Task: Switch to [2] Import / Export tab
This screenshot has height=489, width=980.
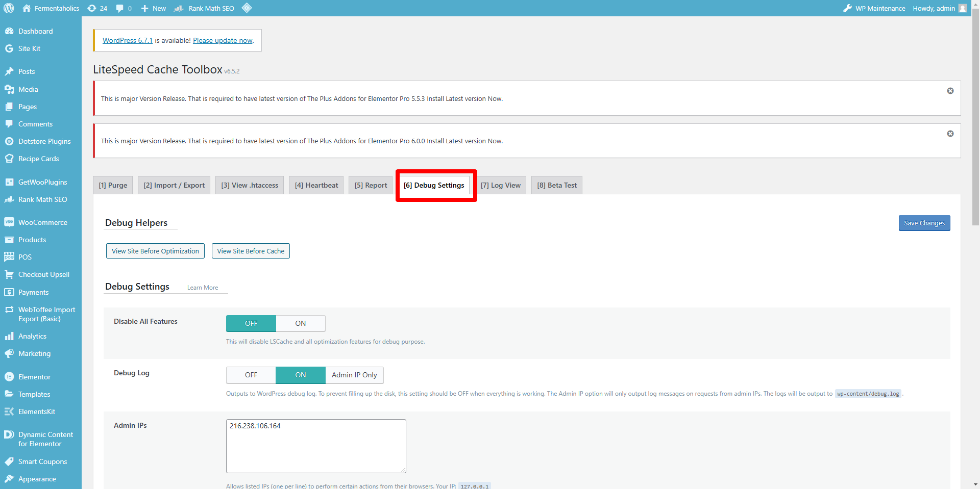Action: click(x=174, y=185)
